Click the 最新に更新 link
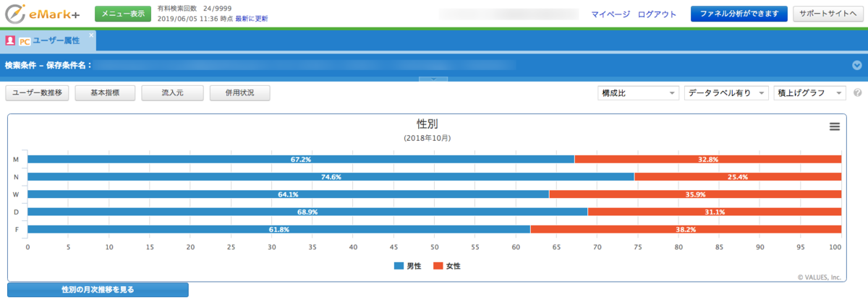This screenshot has width=868, height=302. pos(251,19)
